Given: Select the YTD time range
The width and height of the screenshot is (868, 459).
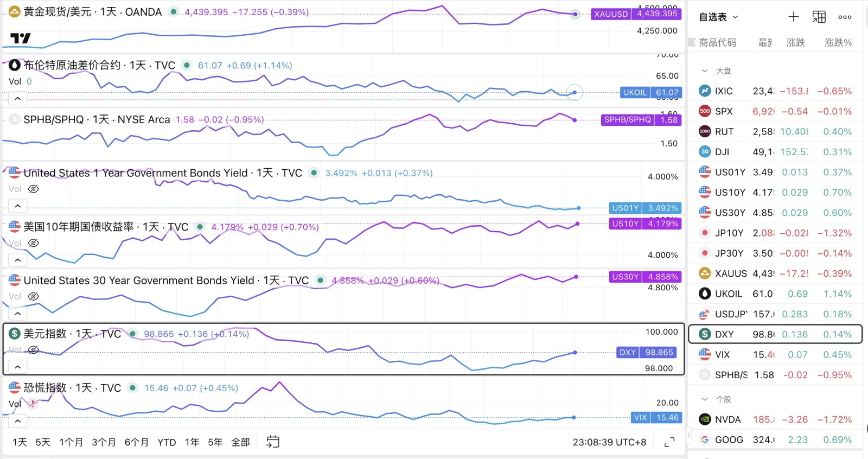Looking at the screenshot, I should tap(167, 442).
